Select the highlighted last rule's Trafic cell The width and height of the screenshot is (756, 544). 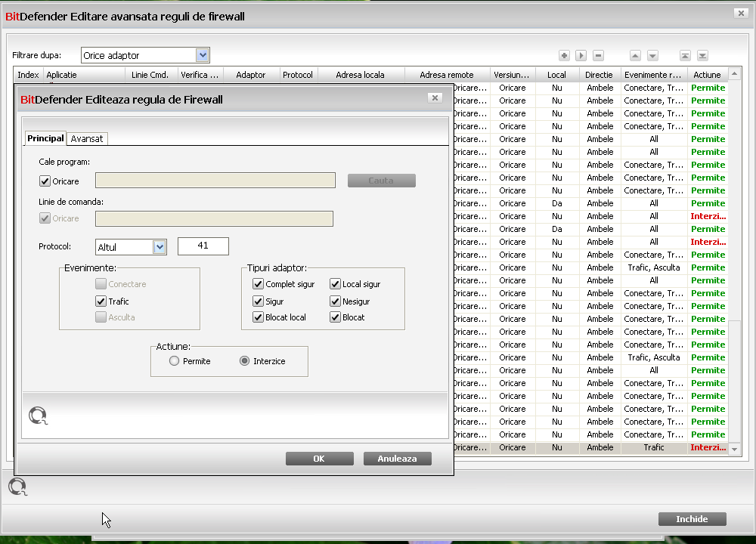click(654, 447)
